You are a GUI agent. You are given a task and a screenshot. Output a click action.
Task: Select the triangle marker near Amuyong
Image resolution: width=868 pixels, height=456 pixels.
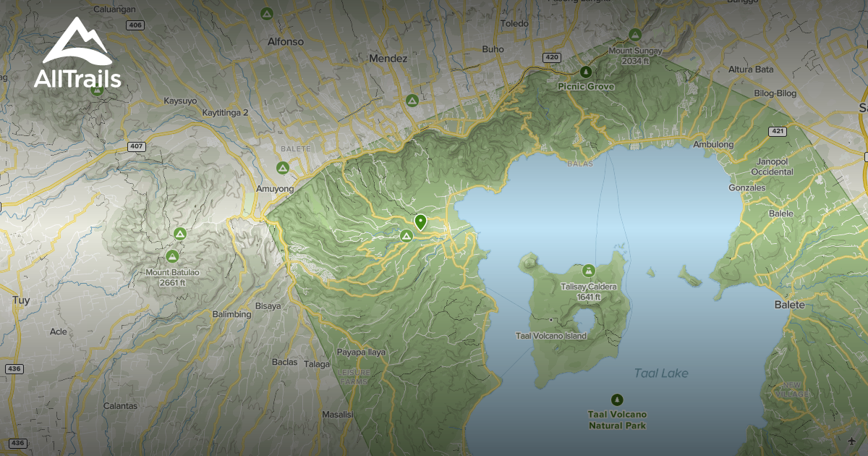click(x=282, y=168)
